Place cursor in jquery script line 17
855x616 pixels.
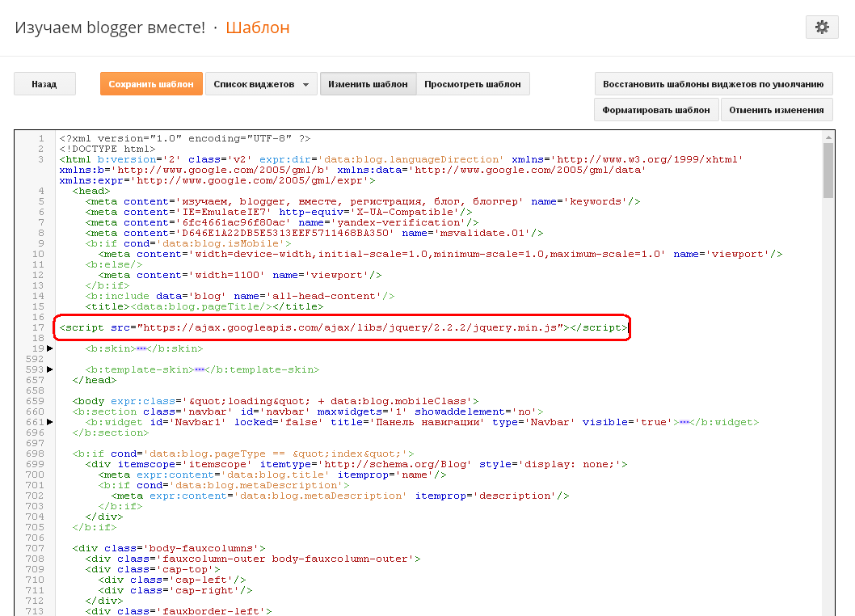(343, 327)
